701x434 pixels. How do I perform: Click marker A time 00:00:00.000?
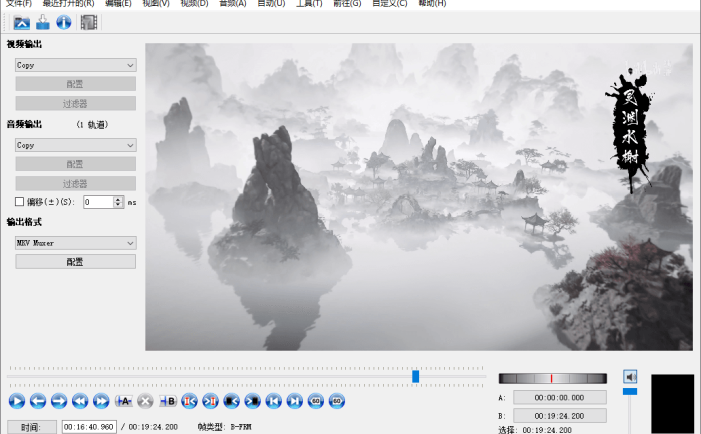pos(559,397)
